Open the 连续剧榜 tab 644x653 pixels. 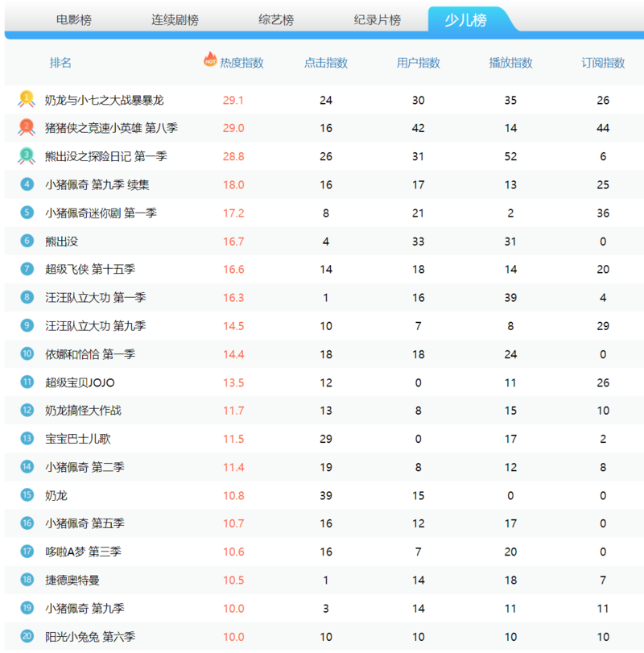click(x=175, y=20)
